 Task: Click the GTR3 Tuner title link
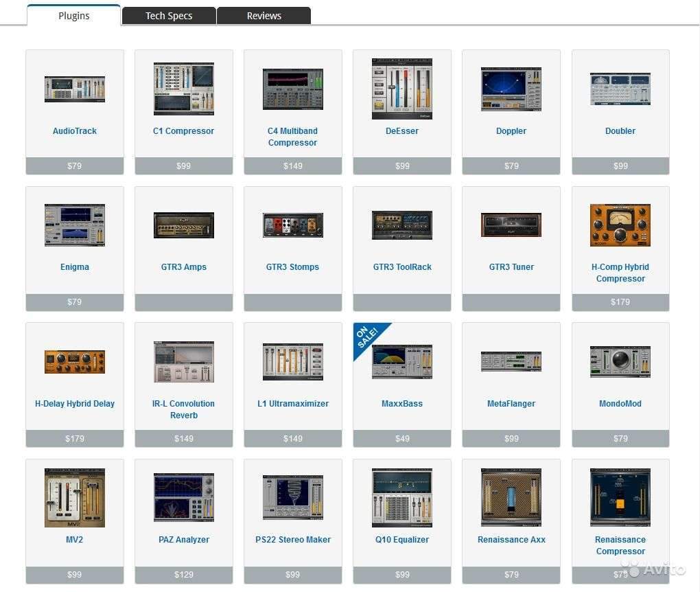coord(511,267)
